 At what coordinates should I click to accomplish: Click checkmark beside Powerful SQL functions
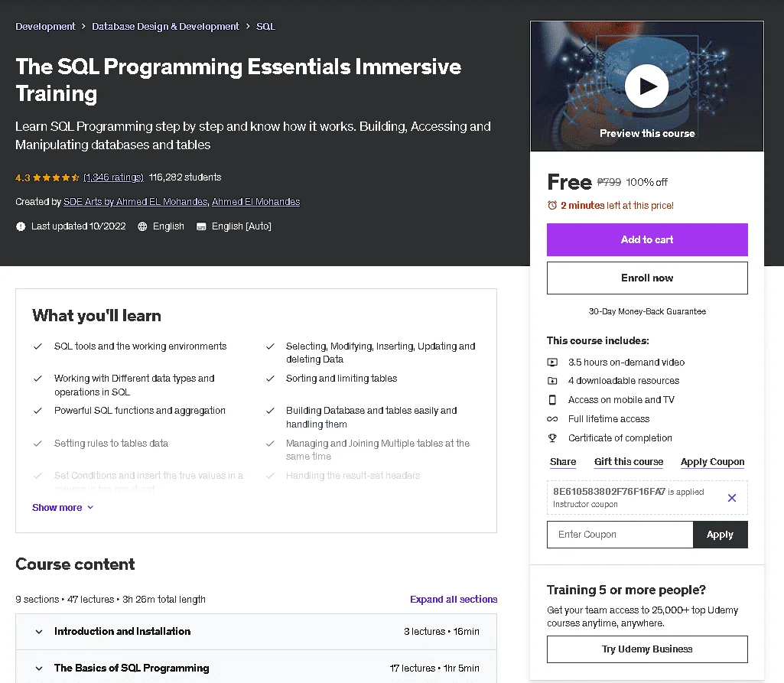click(x=37, y=411)
